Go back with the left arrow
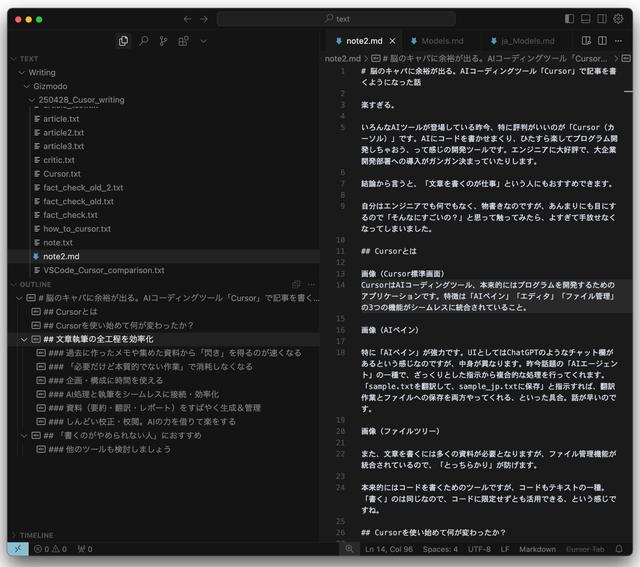The height and width of the screenshot is (567, 640). 187,19
